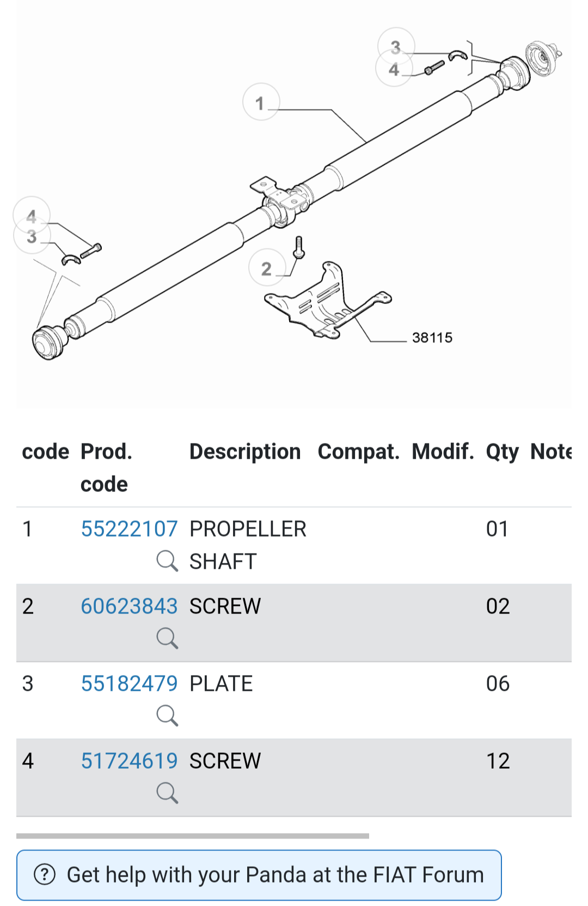This screenshot has width=588, height=906.
Task: Click magnifier icon under 51724619
Action: tap(167, 793)
